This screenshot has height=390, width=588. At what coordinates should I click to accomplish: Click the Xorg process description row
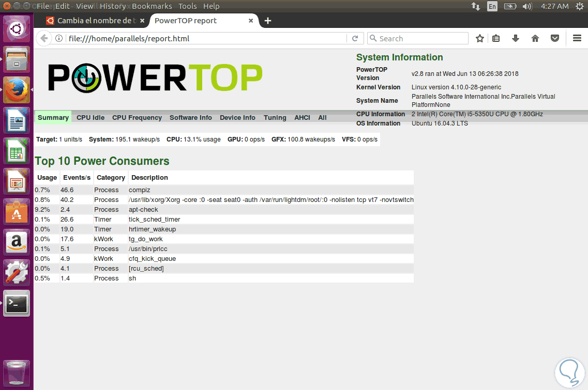(x=271, y=200)
